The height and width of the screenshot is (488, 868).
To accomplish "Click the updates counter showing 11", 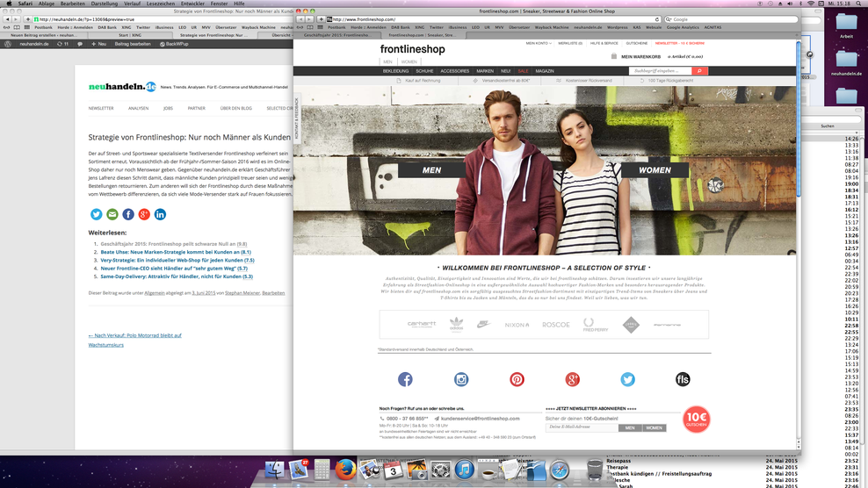I will click(x=62, y=44).
